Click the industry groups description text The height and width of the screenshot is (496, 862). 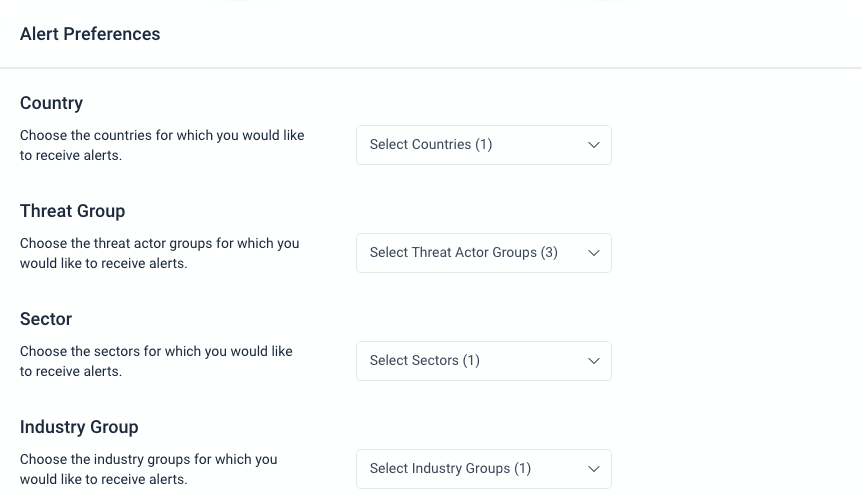(x=149, y=469)
